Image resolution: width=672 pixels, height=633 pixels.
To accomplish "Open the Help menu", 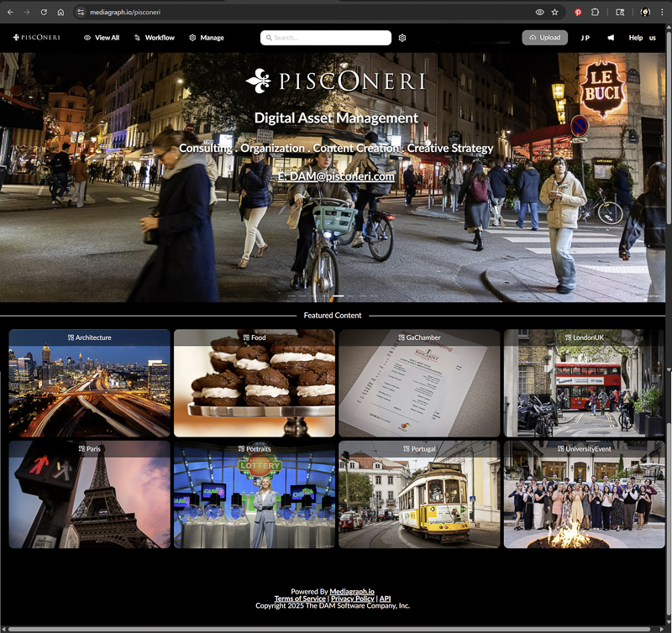I will (636, 38).
